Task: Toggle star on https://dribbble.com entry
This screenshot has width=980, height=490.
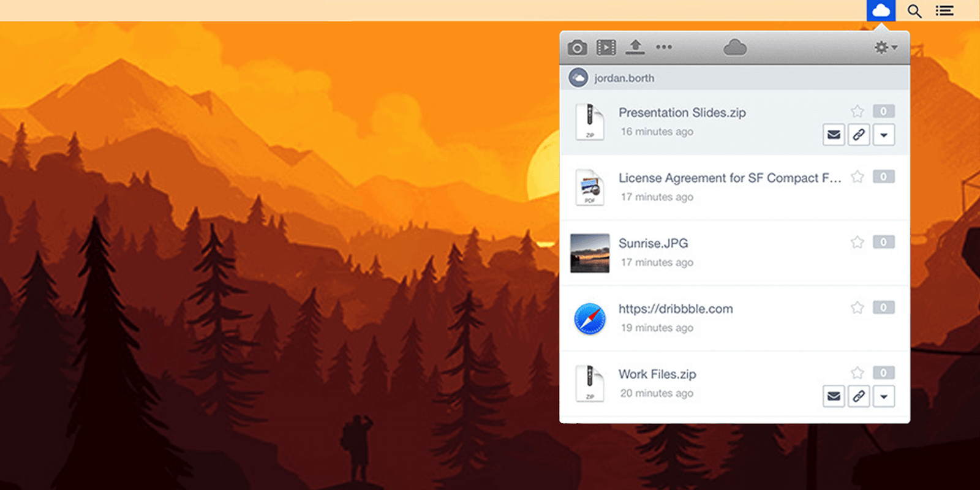Action: tap(857, 307)
